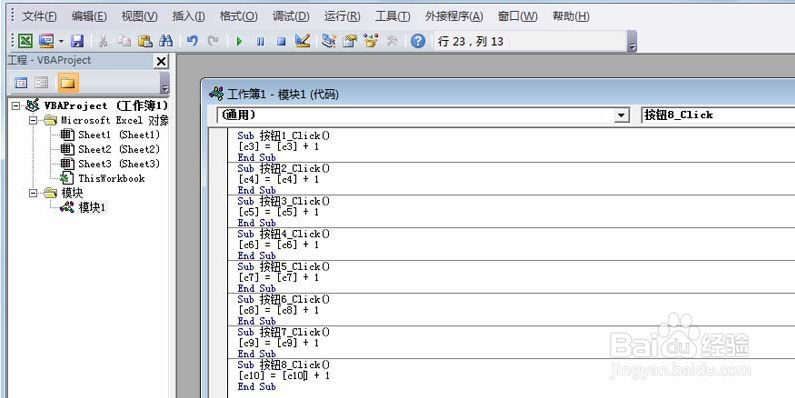Screen dimensions: 795x398
Task: Toggle Design Mode icon
Action: click(x=303, y=41)
